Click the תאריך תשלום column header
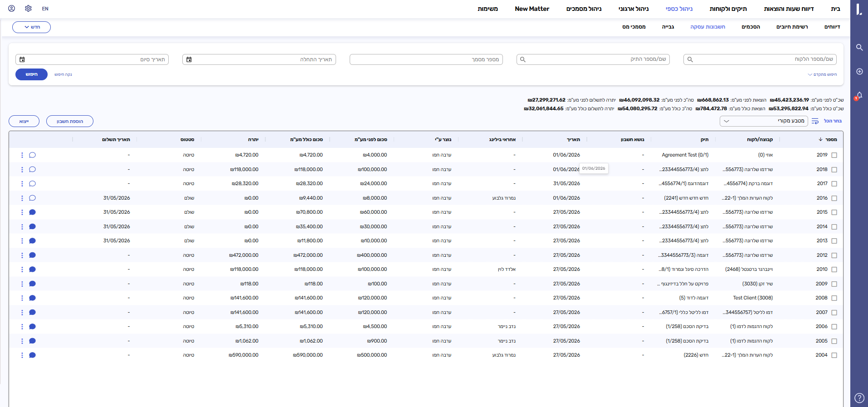 pos(116,140)
